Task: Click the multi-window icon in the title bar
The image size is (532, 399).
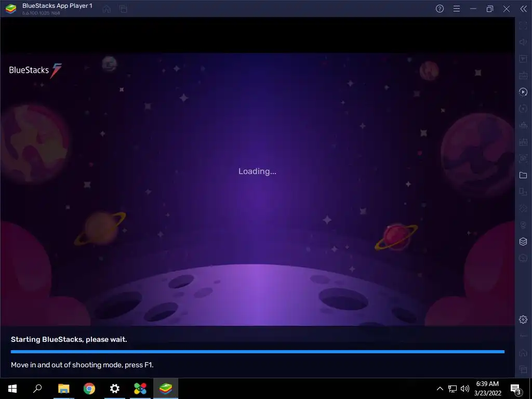Action: click(x=123, y=9)
